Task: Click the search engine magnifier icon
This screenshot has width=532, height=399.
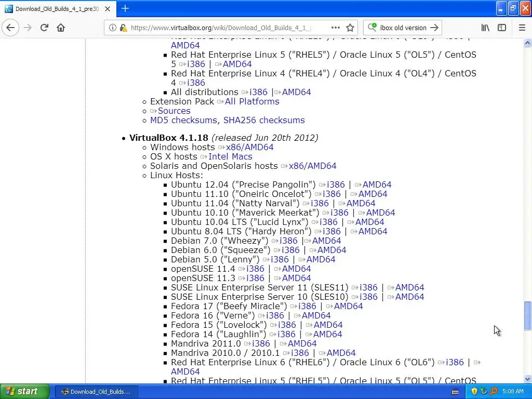Action: point(372,27)
